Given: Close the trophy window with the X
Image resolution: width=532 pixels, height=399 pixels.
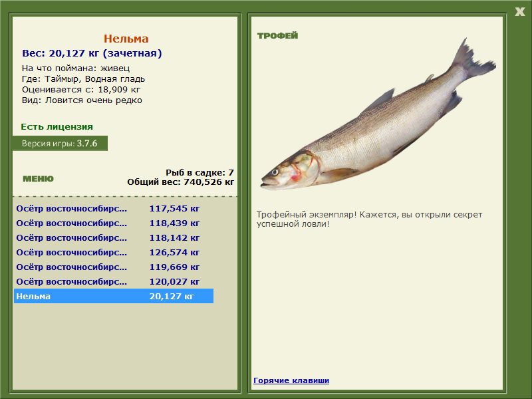Looking at the screenshot, I should click(x=519, y=12).
